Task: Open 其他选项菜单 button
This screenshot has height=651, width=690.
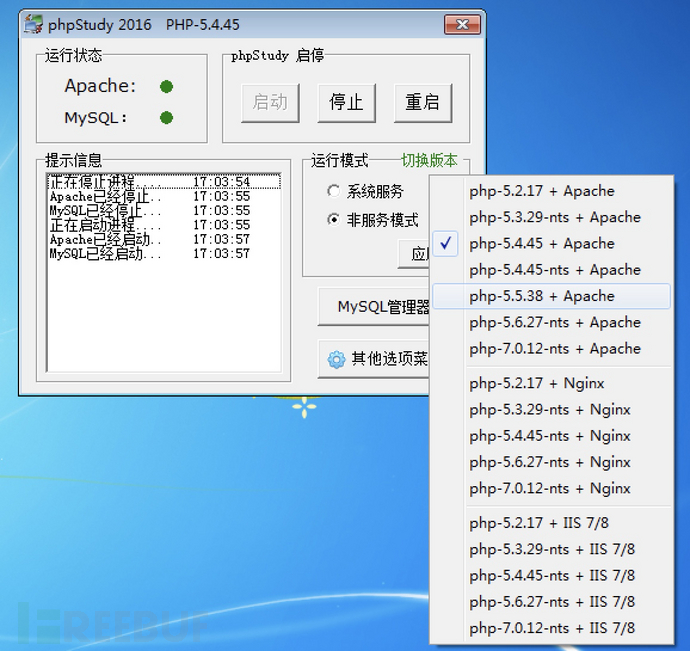Action: pyautogui.click(x=374, y=359)
